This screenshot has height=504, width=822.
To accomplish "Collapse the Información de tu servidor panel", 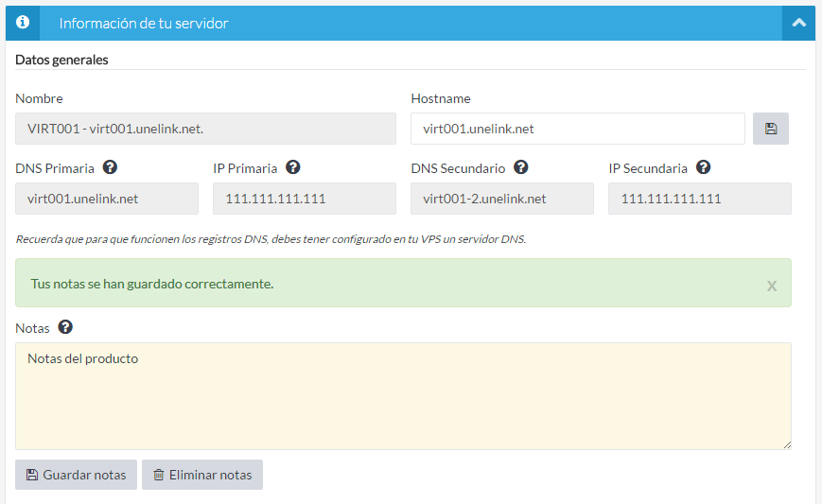I will tap(798, 23).
